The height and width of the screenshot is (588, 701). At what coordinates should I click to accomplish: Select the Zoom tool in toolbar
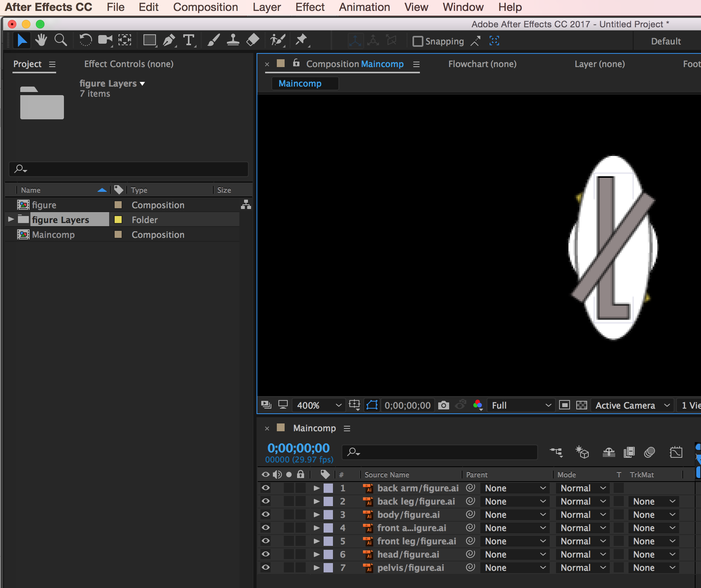tap(60, 40)
